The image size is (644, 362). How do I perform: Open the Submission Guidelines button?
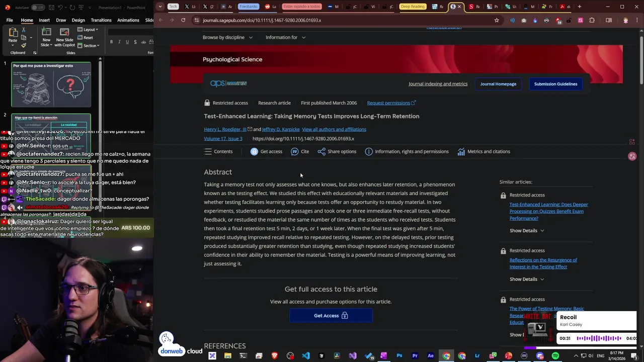[555, 84]
